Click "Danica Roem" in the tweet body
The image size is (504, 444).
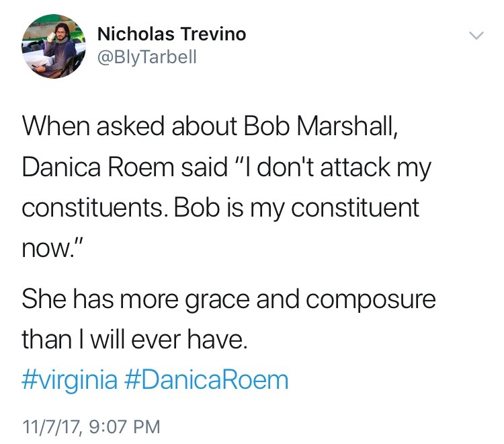pos(95,166)
